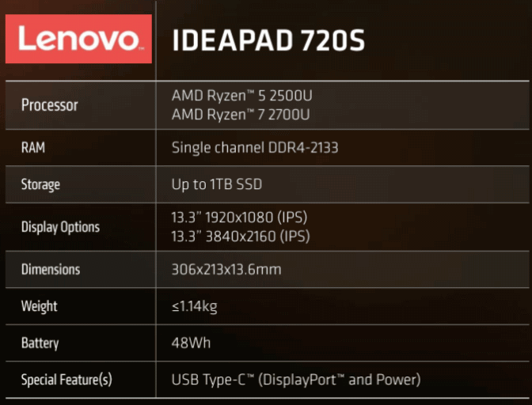Click the RAM row label

[33, 147]
